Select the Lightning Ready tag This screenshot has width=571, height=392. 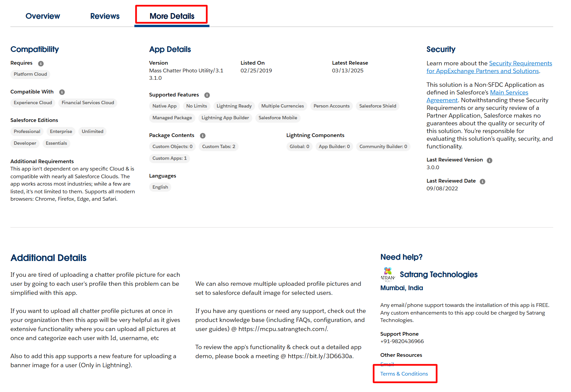(x=234, y=106)
